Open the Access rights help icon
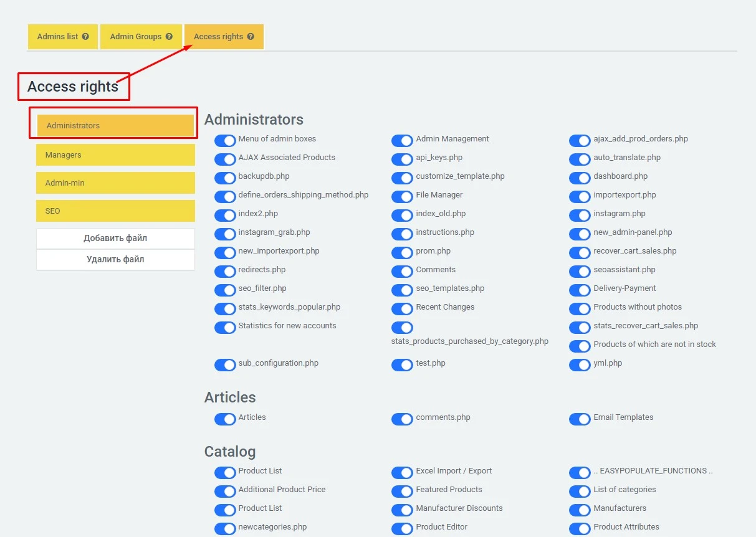Screen dimensions: 756x537 [x=250, y=36]
